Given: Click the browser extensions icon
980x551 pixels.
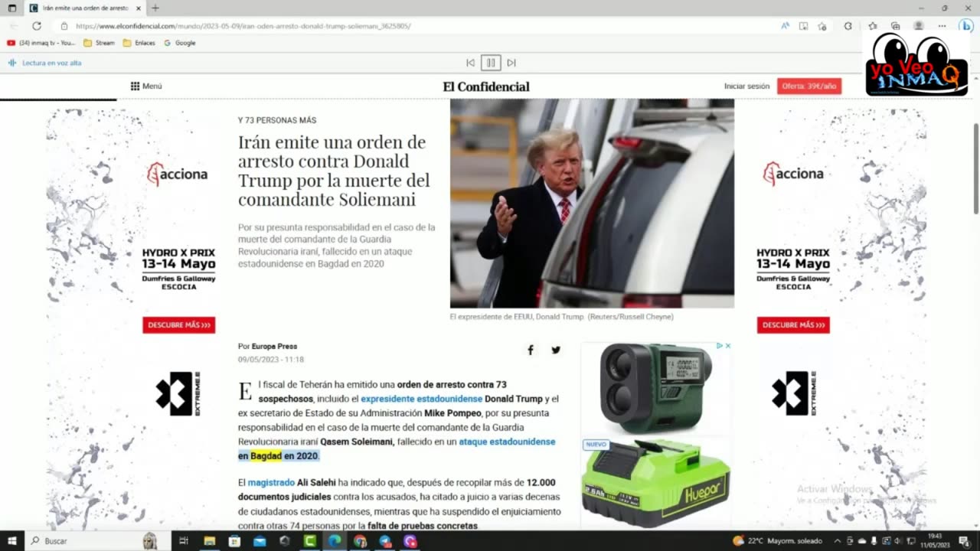Looking at the screenshot, I should [x=848, y=26].
